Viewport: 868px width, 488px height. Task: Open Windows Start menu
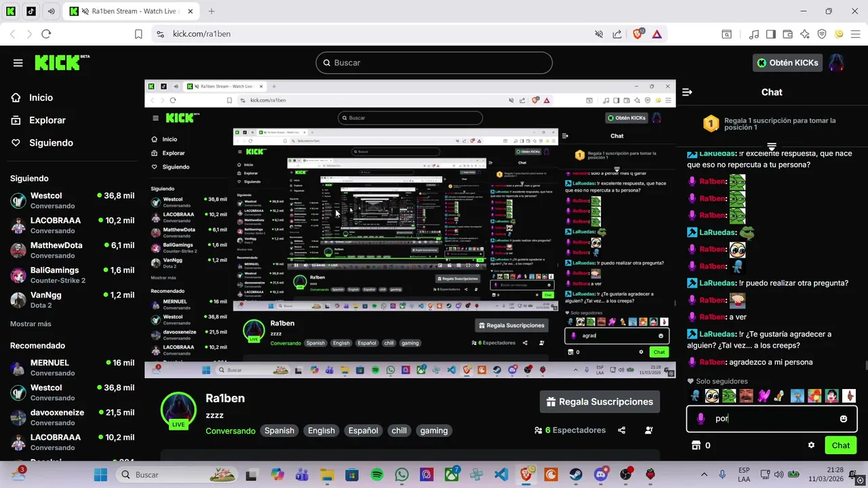[x=100, y=474]
